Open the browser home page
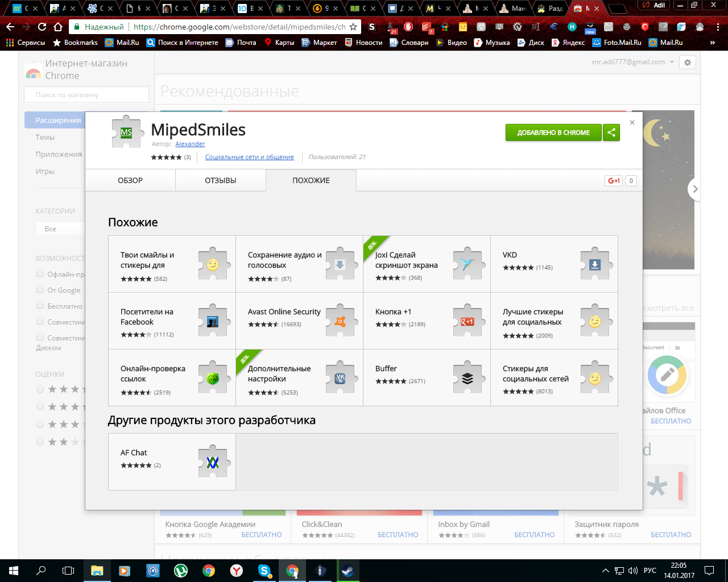This screenshot has width=728, height=582. point(58,27)
